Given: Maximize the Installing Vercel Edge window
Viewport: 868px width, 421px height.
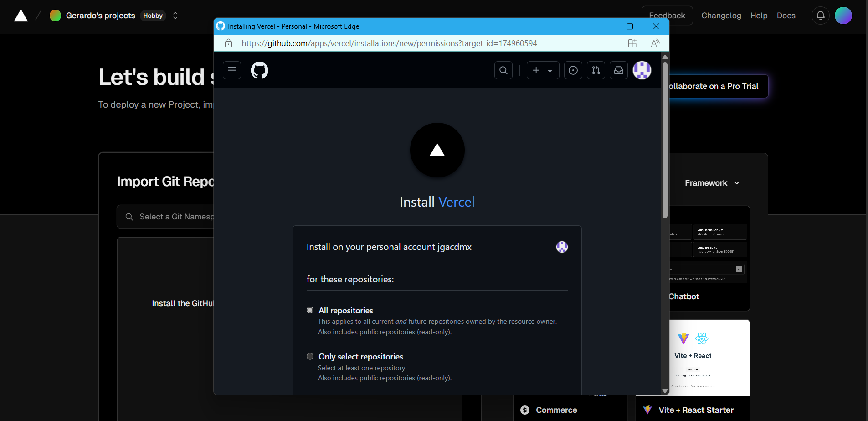Looking at the screenshot, I should [630, 26].
